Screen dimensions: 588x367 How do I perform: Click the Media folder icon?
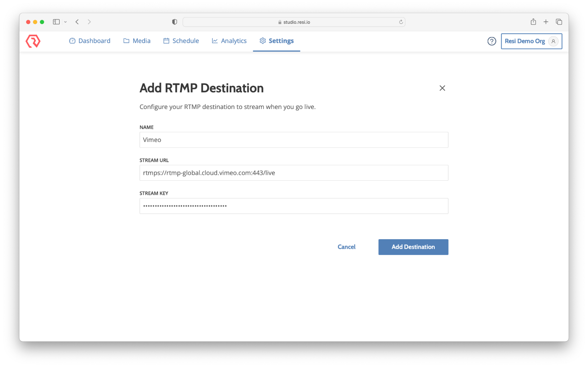click(x=126, y=41)
